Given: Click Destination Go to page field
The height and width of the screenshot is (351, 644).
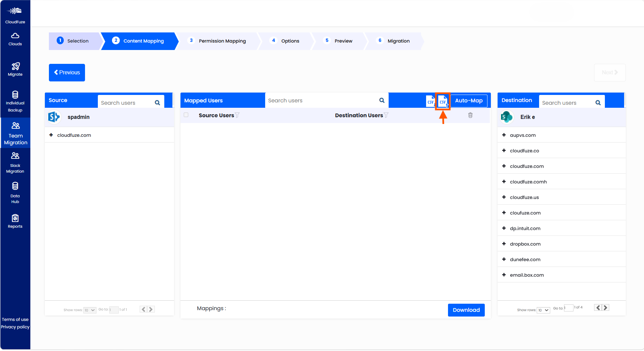Looking at the screenshot, I should point(568,308).
